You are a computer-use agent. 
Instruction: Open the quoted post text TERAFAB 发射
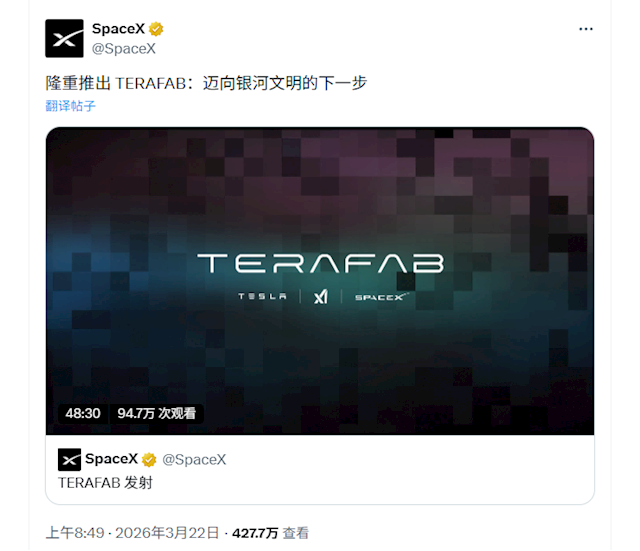pyautogui.click(x=105, y=483)
